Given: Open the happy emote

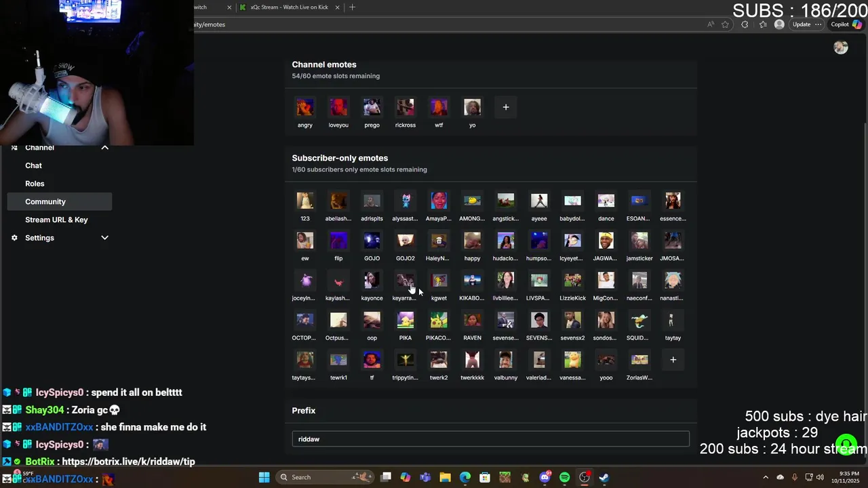Looking at the screenshot, I should [473, 241].
